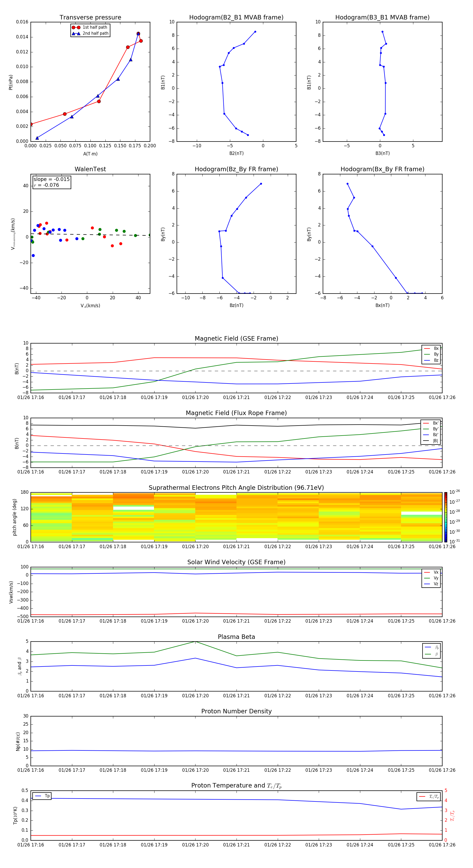Select the "V_remaining(km/s)" y-axis label
473x868 pixels.
click(13, 234)
